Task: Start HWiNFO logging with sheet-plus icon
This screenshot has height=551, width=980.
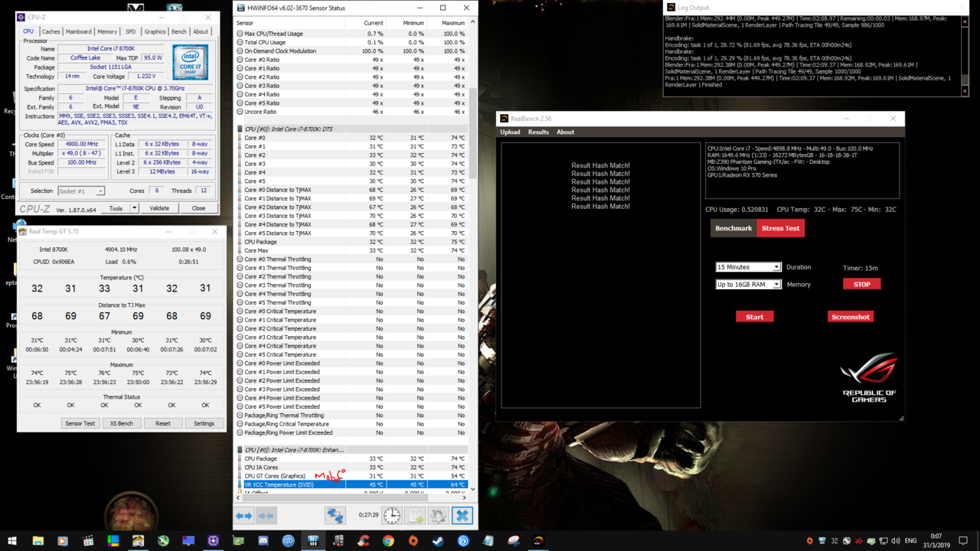Action: point(415,516)
